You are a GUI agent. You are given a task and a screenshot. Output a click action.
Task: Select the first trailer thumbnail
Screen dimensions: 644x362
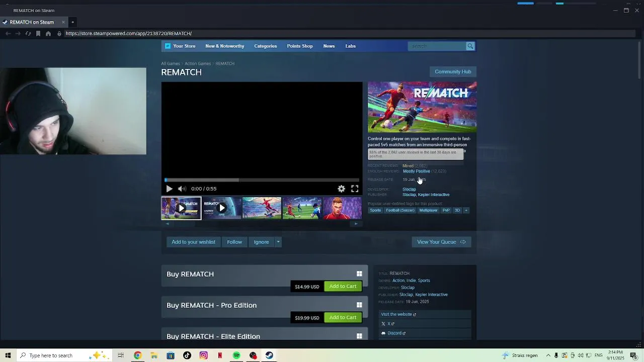(x=181, y=208)
